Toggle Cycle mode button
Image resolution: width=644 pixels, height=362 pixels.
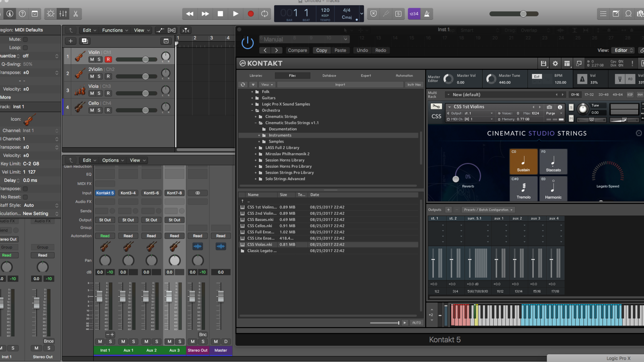(264, 14)
